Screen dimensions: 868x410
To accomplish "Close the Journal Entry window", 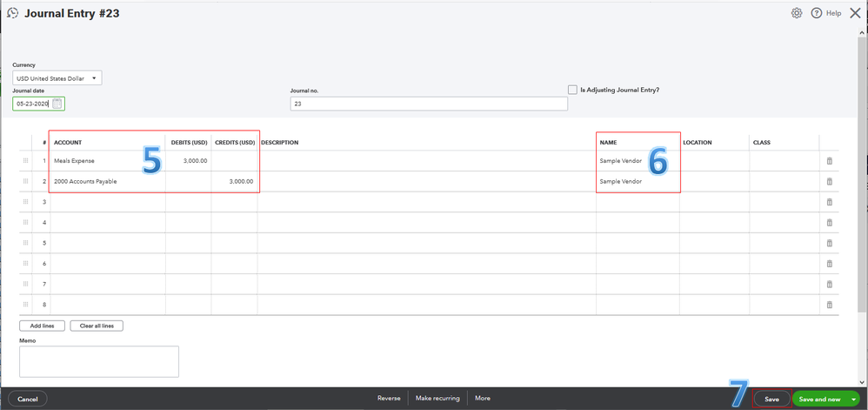I will 855,13.
